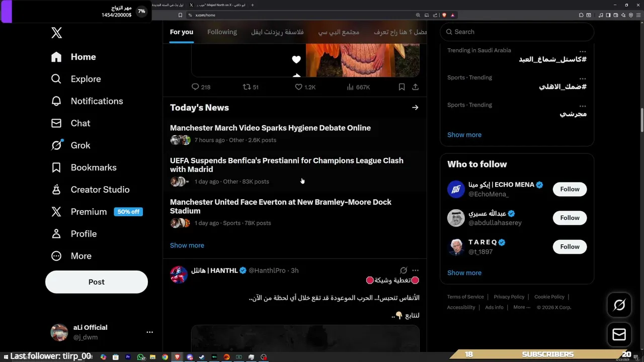Open Profile from the sidebar
This screenshot has width=644, height=362.
tap(73, 234)
